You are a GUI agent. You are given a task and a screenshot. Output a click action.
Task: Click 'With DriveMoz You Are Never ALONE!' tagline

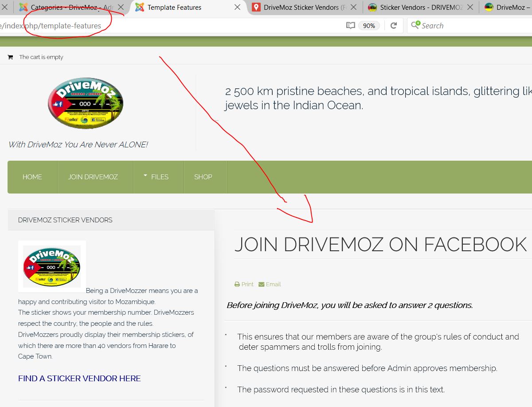point(78,145)
